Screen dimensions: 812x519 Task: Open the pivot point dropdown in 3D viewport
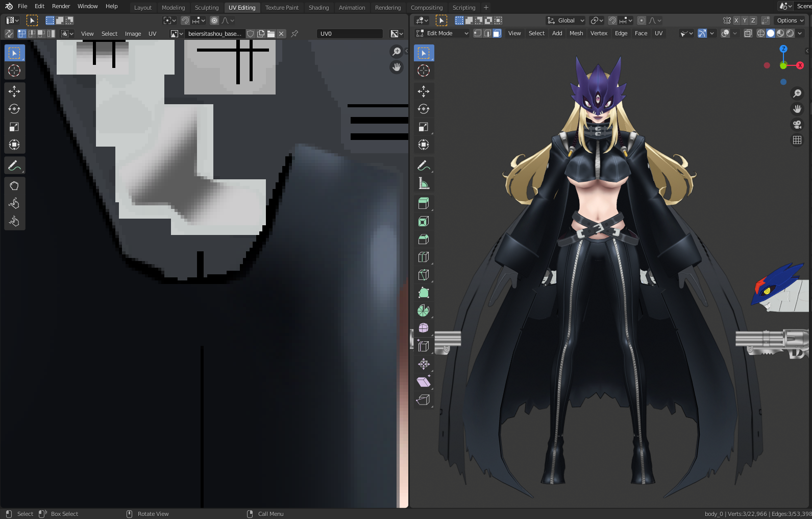(x=597, y=20)
